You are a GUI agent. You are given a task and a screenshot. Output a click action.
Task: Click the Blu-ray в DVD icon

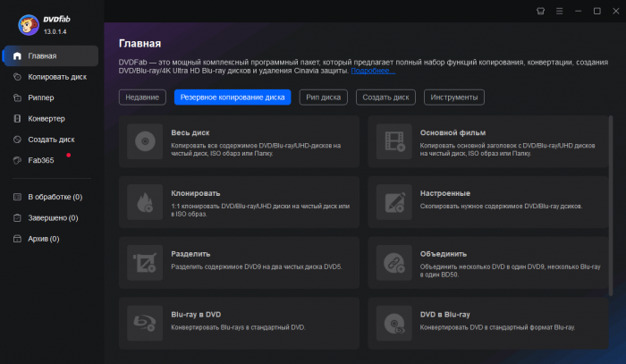click(x=143, y=322)
